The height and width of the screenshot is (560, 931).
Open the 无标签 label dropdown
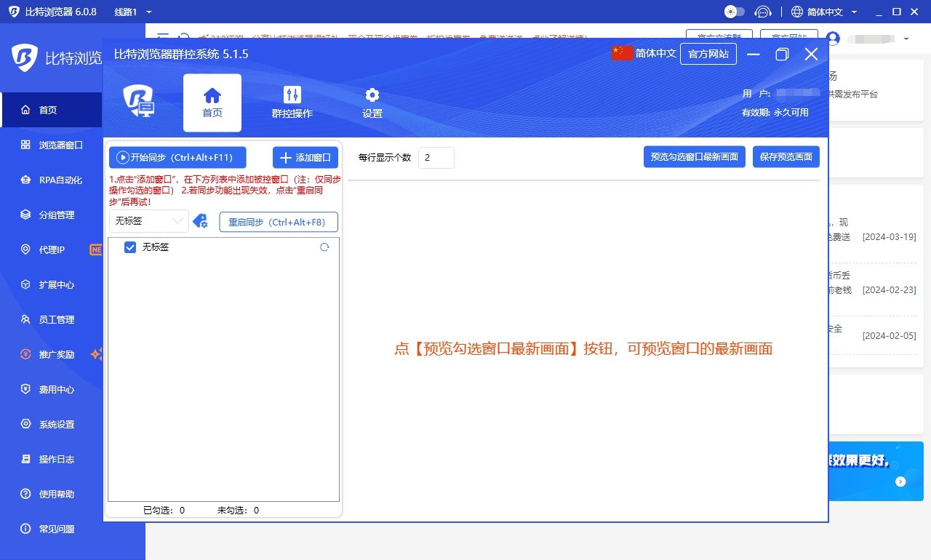click(148, 220)
